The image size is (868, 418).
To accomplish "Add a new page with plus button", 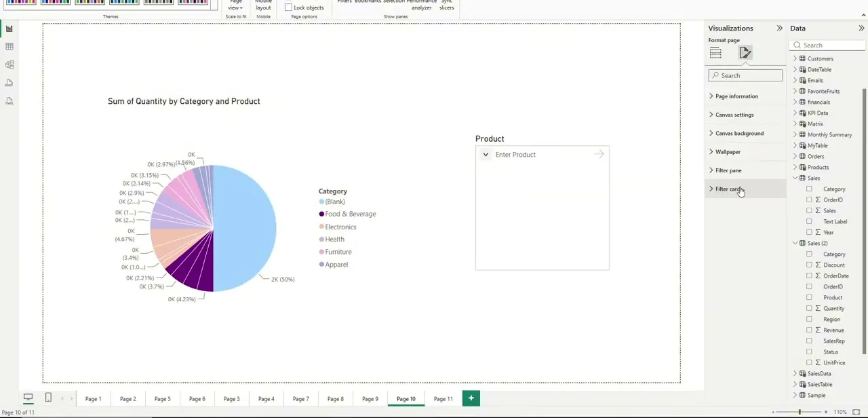I will (471, 398).
